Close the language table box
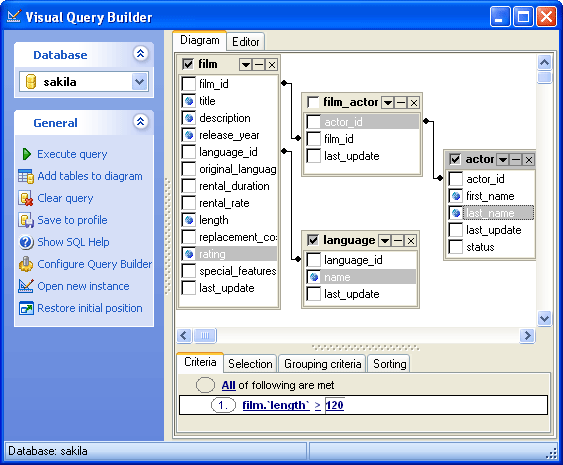 [x=411, y=241]
